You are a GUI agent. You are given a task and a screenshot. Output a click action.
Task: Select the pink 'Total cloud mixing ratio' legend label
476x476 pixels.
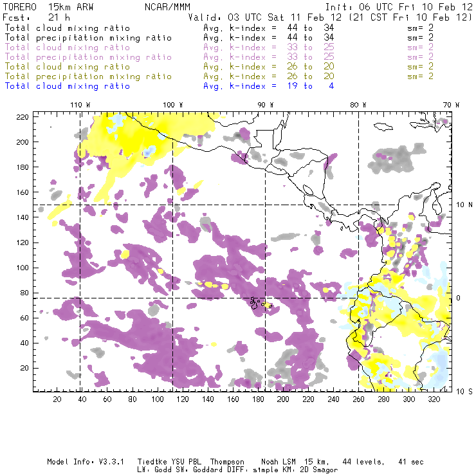(x=68, y=48)
